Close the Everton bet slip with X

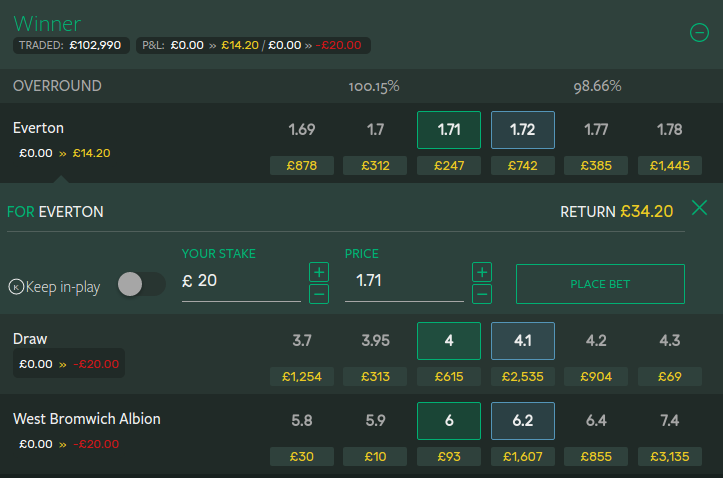[x=699, y=208]
